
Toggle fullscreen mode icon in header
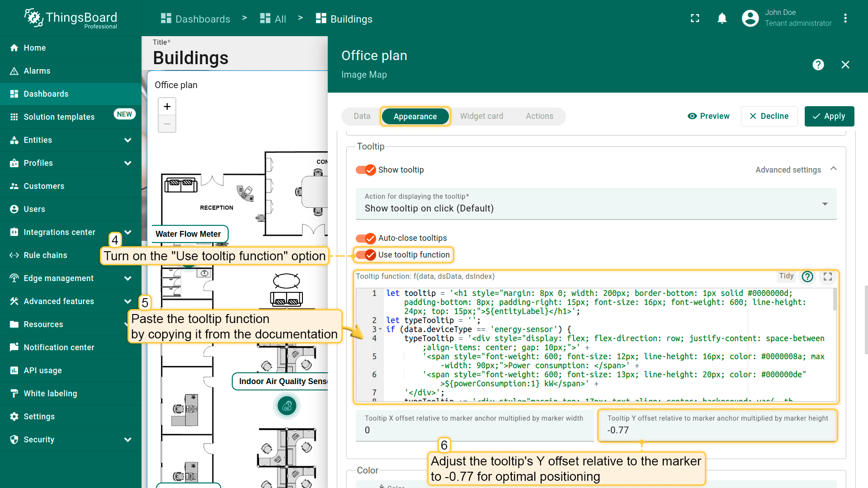tap(695, 19)
